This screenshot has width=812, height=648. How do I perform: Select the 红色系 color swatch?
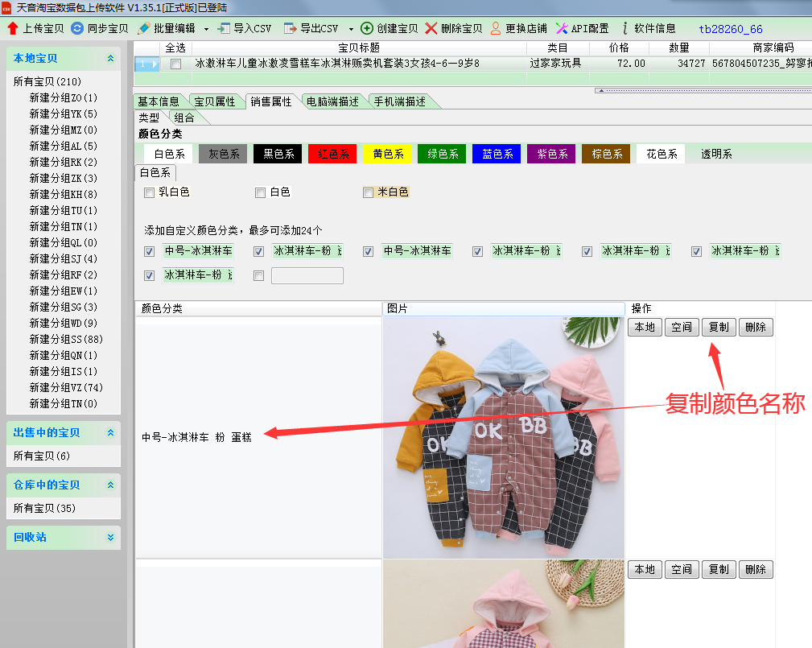click(332, 154)
